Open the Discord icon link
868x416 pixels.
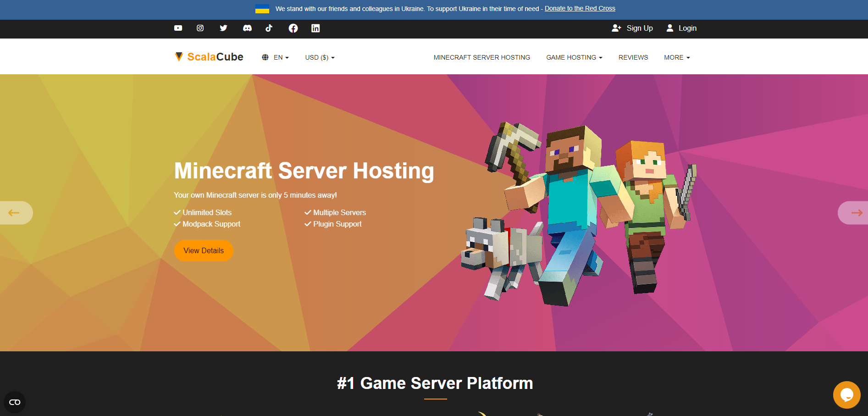247,28
